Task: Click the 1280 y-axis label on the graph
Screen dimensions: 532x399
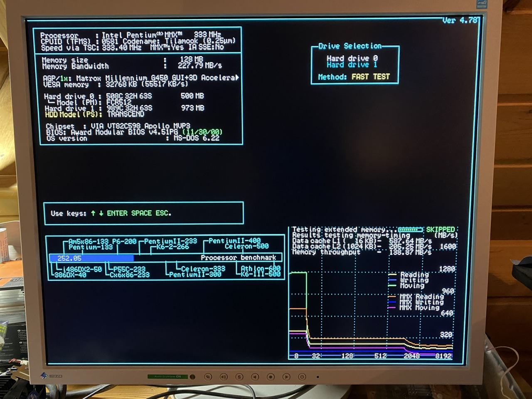Action: [x=447, y=269]
